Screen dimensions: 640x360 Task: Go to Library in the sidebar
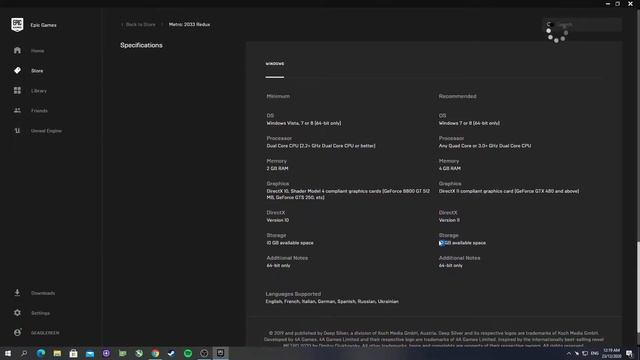click(x=39, y=91)
